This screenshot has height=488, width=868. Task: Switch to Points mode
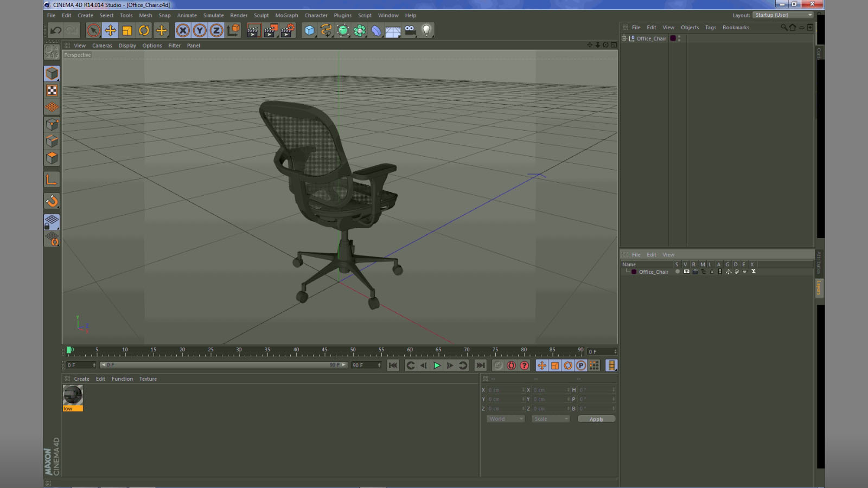[x=52, y=124]
